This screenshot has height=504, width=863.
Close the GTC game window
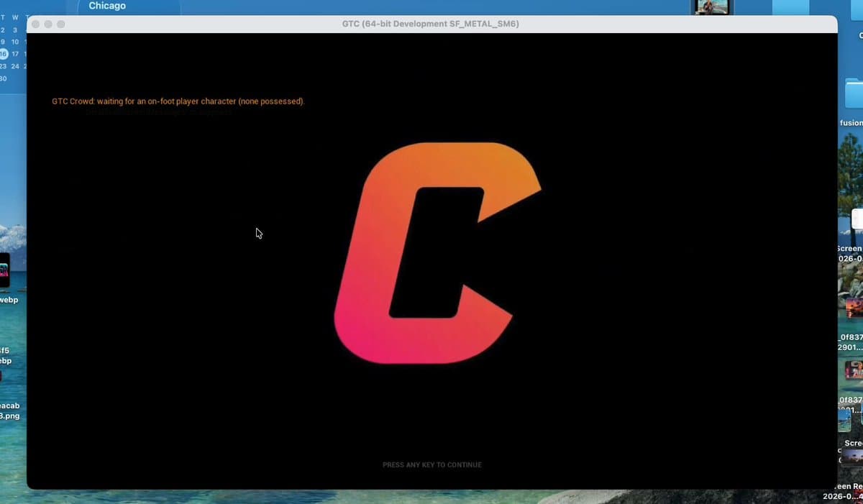pyautogui.click(x=35, y=24)
